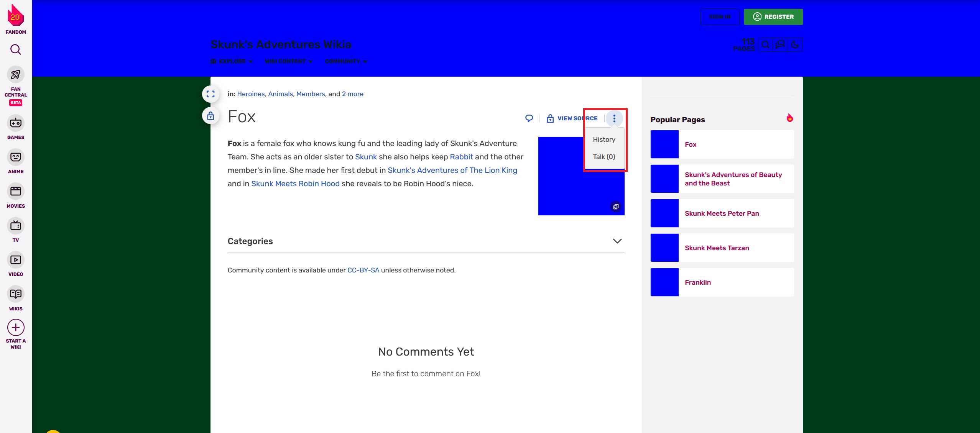Viewport: 980px width, 433px height.
Task: Expand the Categories section chevron
Action: coord(617,241)
